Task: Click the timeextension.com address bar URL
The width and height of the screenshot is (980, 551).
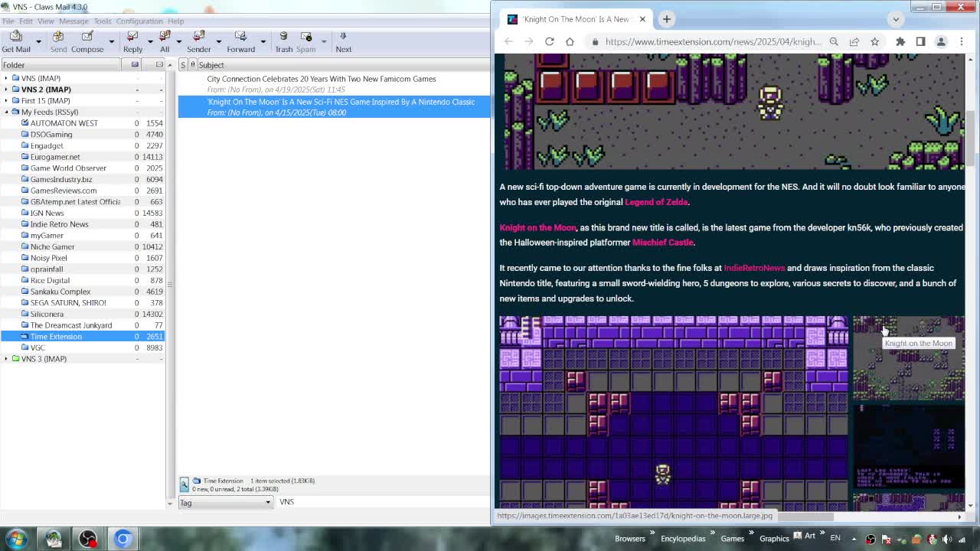Action: tap(712, 41)
